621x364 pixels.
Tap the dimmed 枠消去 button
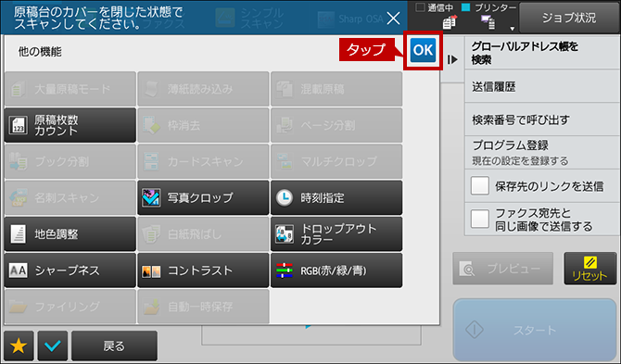click(x=203, y=125)
